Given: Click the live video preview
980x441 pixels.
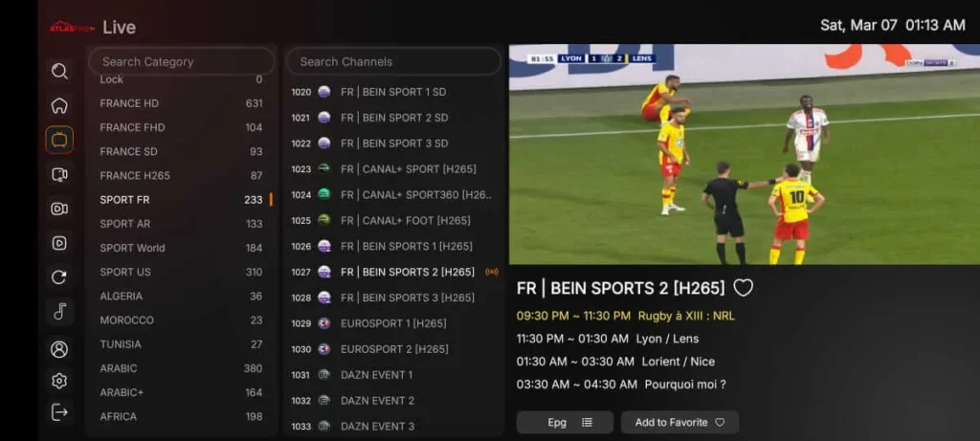Looking at the screenshot, I should pyautogui.click(x=745, y=154).
